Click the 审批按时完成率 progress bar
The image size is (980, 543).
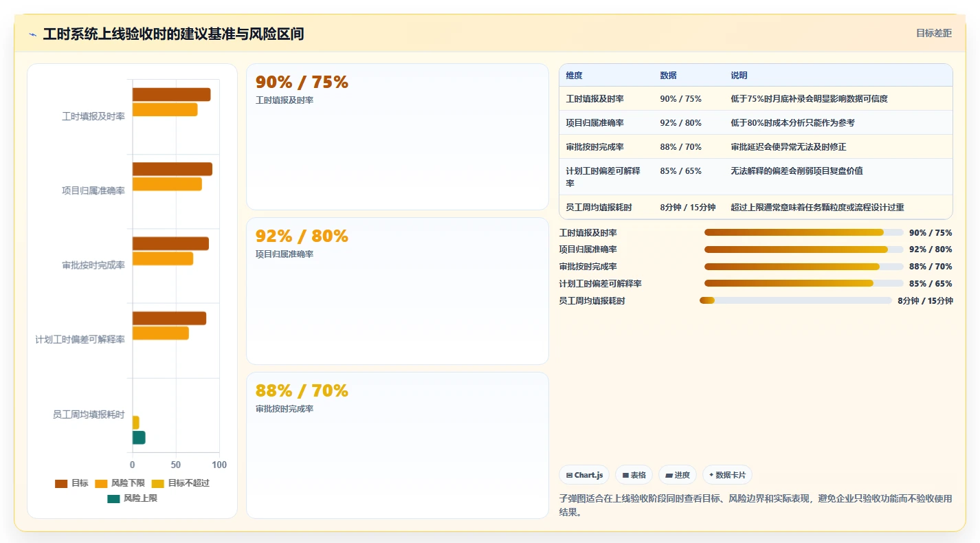coord(803,267)
